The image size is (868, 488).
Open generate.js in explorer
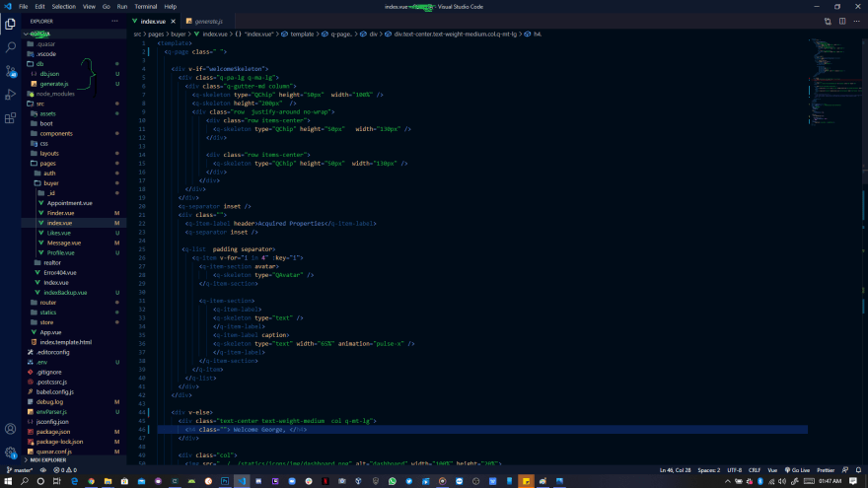pyautogui.click(x=74, y=84)
